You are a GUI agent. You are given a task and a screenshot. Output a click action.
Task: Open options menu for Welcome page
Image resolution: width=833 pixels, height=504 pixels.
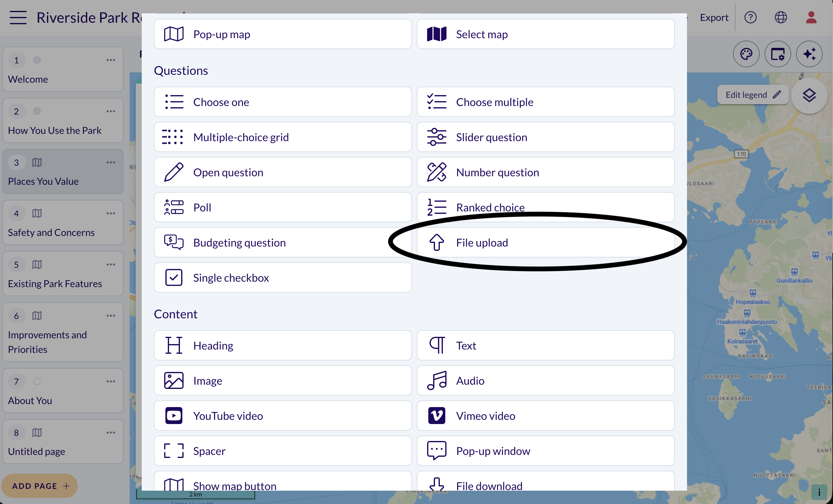[111, 60]
